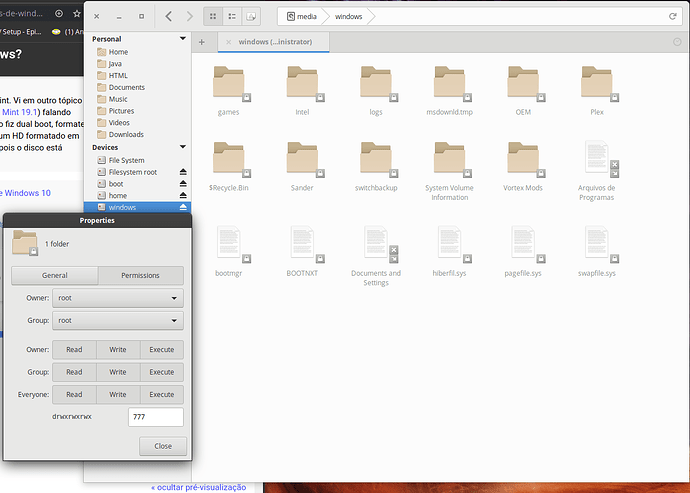This screenshot has height=493, width=690.
Task: Eject the windows device
Action: coord(183,207)
